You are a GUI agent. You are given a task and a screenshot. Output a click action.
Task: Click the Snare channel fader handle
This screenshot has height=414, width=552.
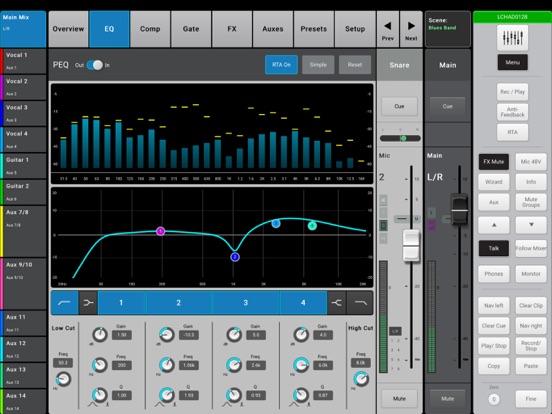pyautogui.click(x=411, y=245)
